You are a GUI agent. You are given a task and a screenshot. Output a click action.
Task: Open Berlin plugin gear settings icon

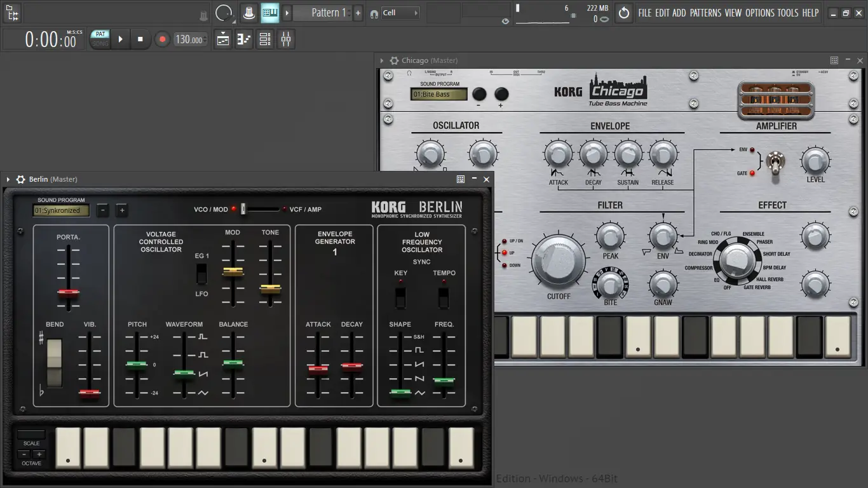[20, 180]
